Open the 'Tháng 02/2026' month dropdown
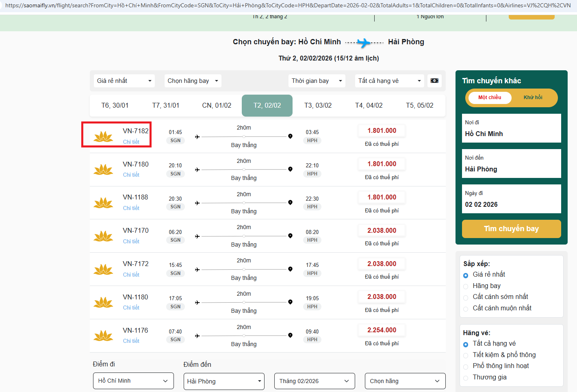 (314, 381)
